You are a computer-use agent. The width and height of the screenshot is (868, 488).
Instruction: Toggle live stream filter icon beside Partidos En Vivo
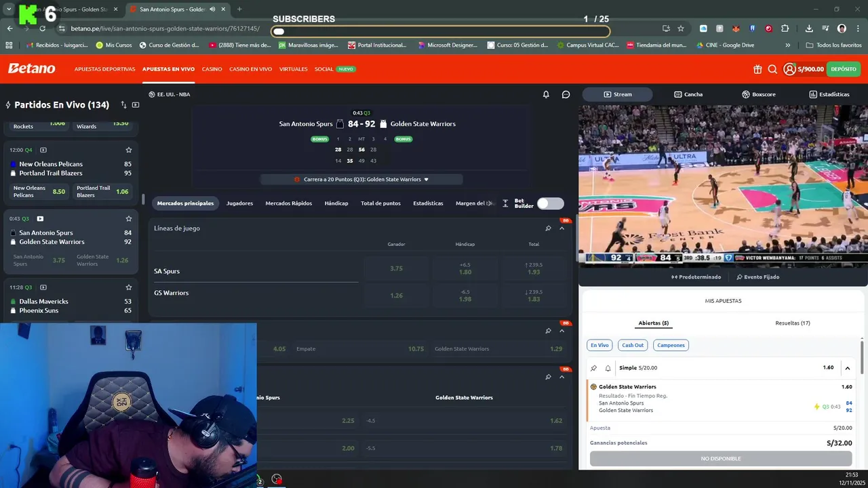click(136, 105)
